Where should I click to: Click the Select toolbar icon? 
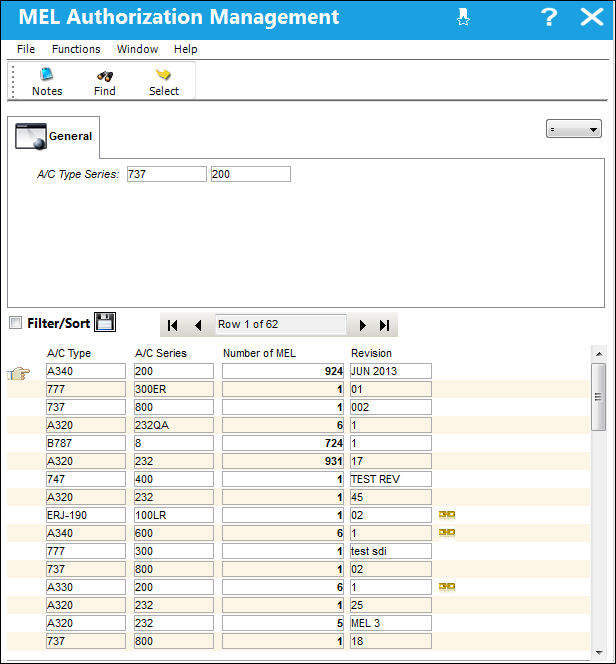[x=163, y=82]
